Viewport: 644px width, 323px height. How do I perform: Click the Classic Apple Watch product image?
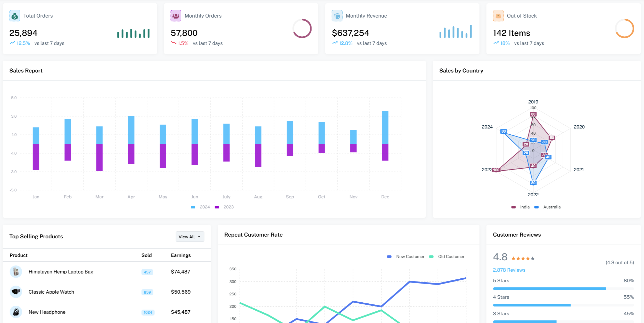[16, 292]
